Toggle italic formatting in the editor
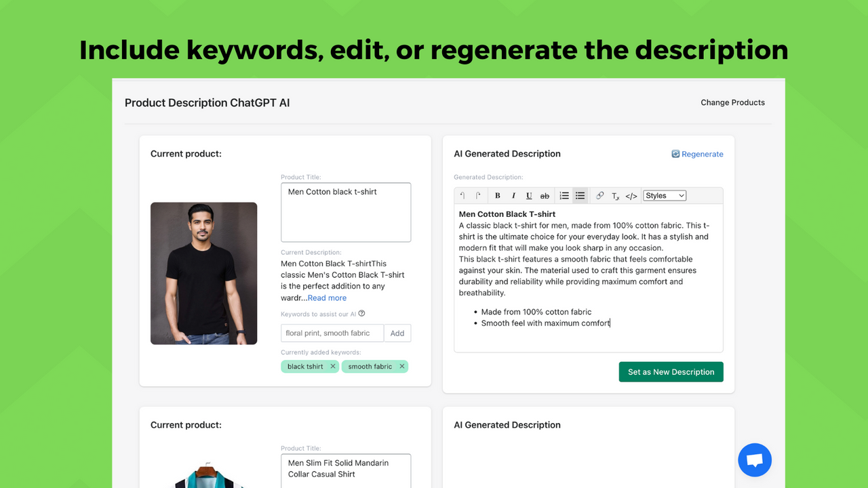The height and width of the screenshot is (488, 868). tap(513, 195)
